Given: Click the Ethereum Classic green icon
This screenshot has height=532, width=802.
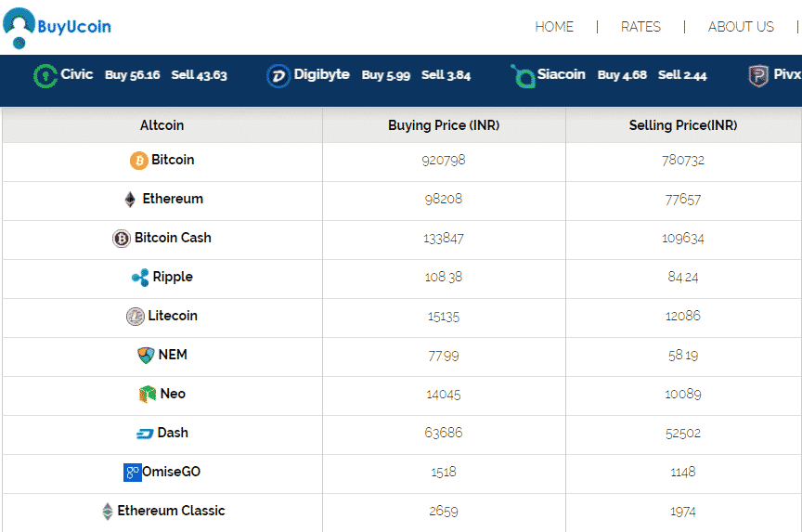Looking at the screenshot, I should [x=108, y=511].
